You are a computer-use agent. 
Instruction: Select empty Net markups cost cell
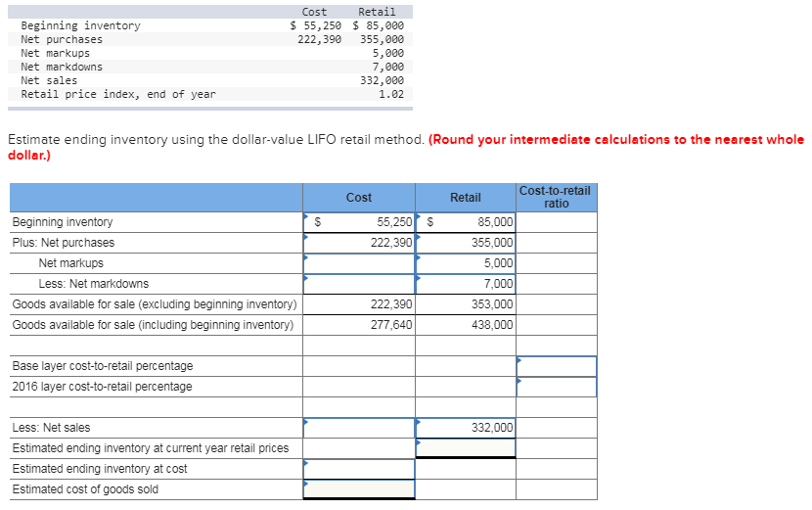(359, 263)
